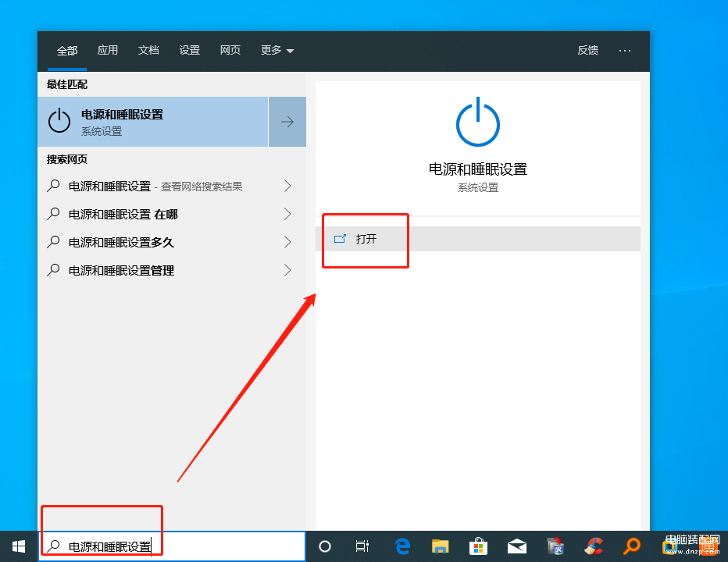This screenshot has width=728, height=562.
Task: Click the power icon of the best match
Action: pyautogui.click(x=59, y=121)
